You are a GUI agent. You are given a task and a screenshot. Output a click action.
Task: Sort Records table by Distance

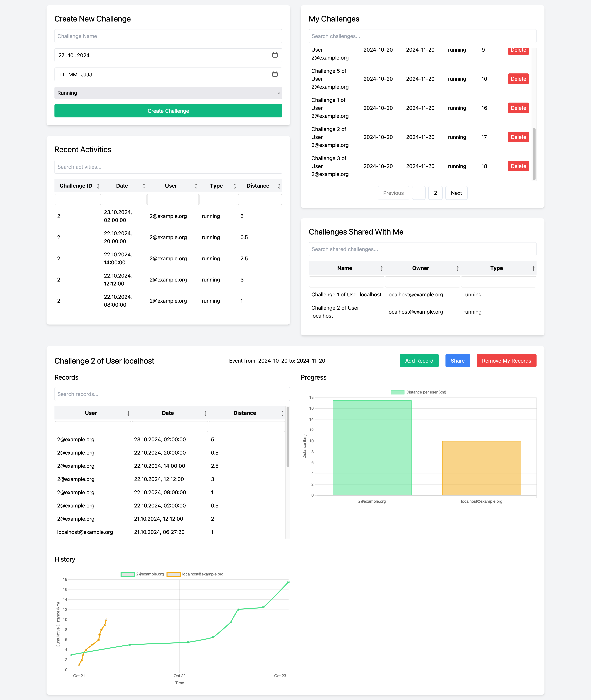pyautogui.click(x=282, y=414)
